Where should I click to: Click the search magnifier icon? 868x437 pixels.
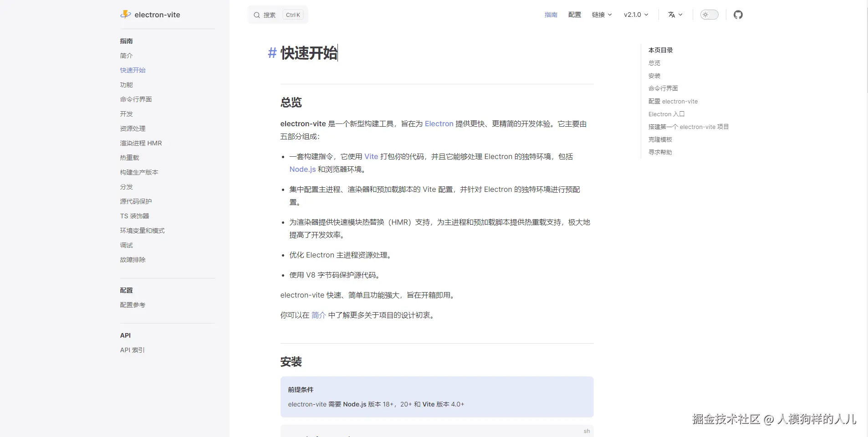point(257,15)
